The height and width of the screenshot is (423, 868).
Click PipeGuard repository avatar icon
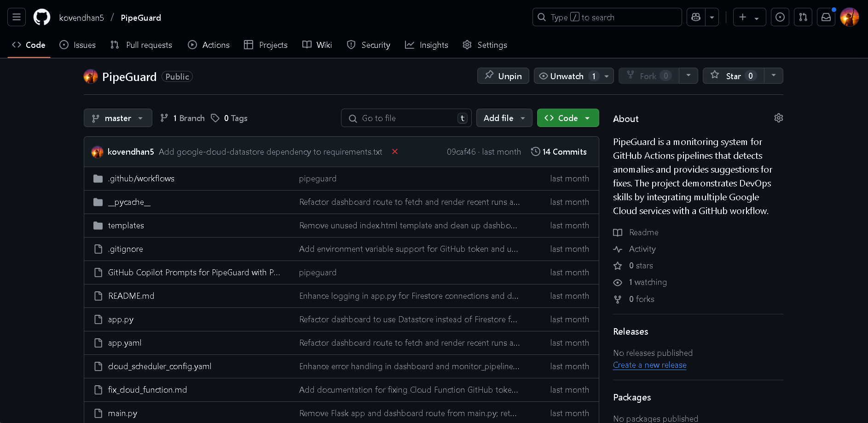91,76
